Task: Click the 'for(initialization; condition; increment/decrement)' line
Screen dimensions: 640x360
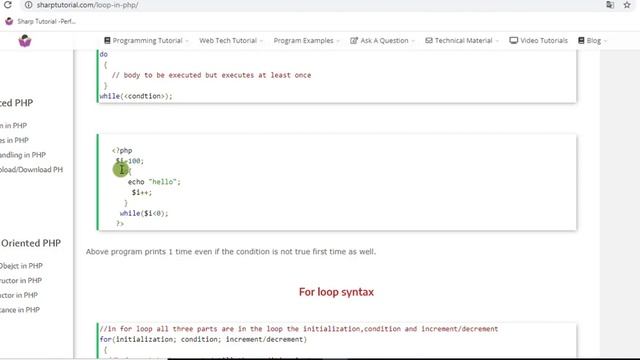Action: [203, 339]
